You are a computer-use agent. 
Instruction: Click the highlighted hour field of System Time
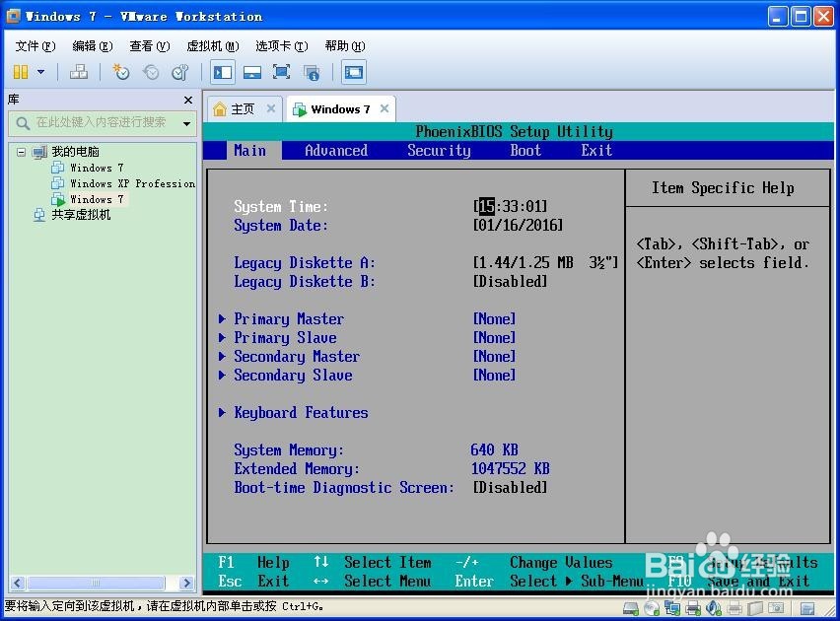487,206
